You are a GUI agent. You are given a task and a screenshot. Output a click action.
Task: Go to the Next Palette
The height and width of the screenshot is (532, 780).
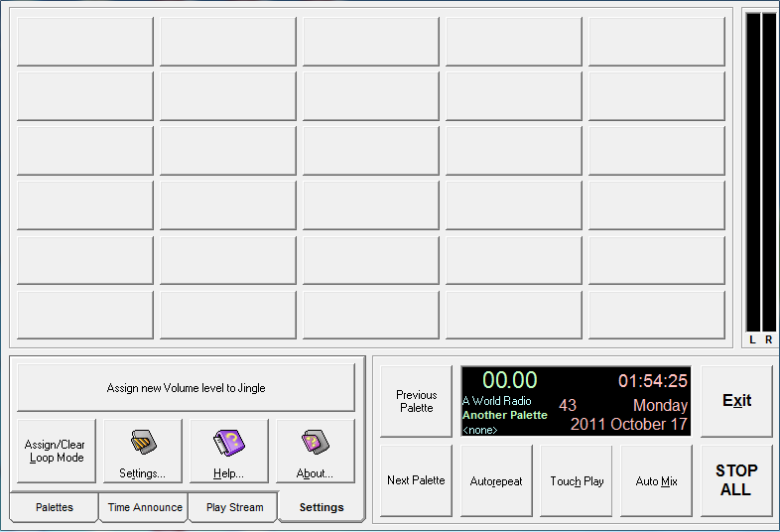click(417, 480)
